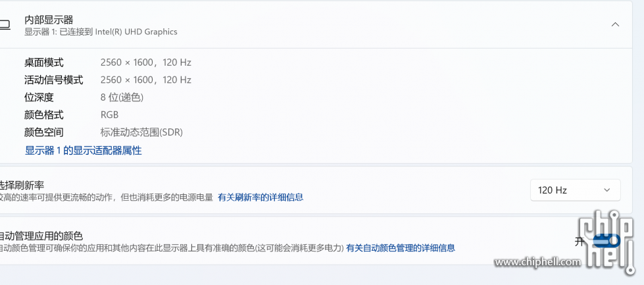Click the down arrow in the refresh rate box
644x285 pixels.
click(607, 190)
